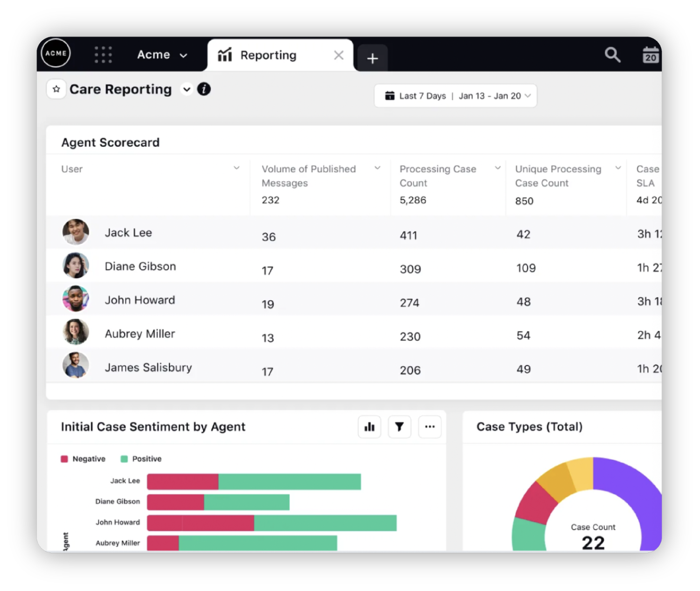Open the calendar icon in top bar
The width and height of the screenshot is (700, 591).
point(650,55)
